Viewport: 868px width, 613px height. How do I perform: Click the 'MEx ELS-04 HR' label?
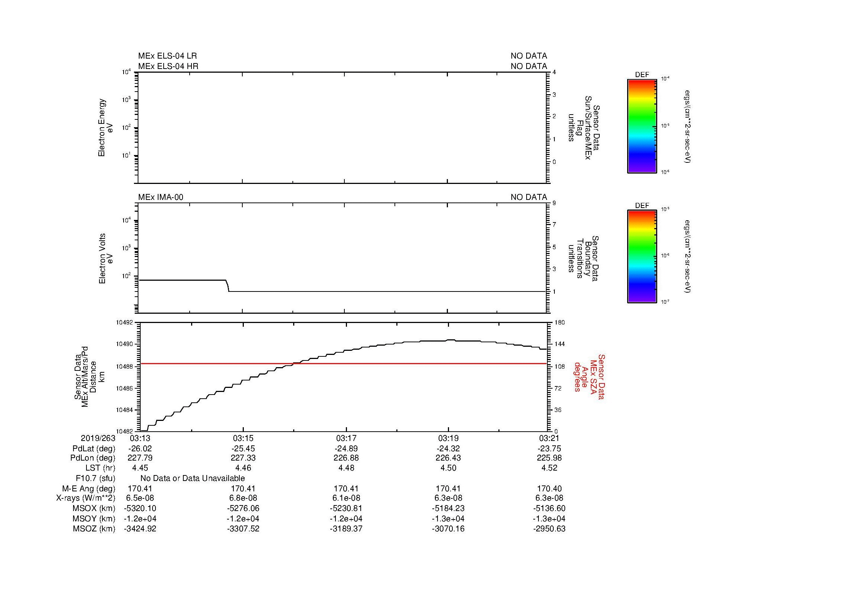[x=168, y=66]
